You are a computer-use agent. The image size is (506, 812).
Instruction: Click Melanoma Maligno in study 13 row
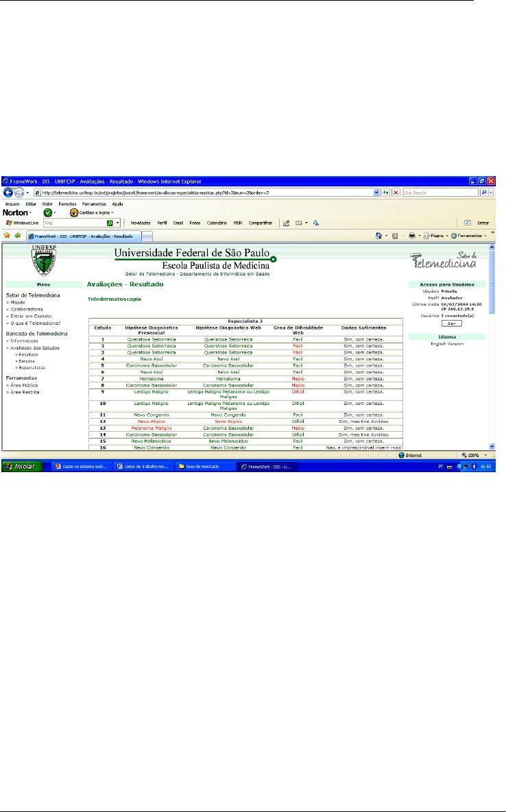pyautogui.click(x=152, y=428)
